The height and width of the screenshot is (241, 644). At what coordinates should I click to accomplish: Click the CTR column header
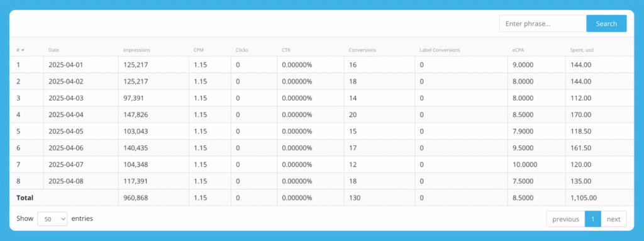pos(286,50)
